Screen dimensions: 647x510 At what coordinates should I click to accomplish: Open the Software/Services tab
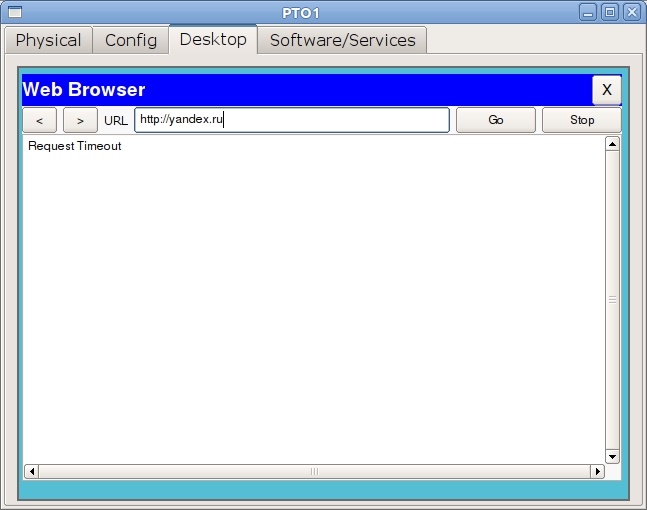pyautogui.click(x=342, y=40)
